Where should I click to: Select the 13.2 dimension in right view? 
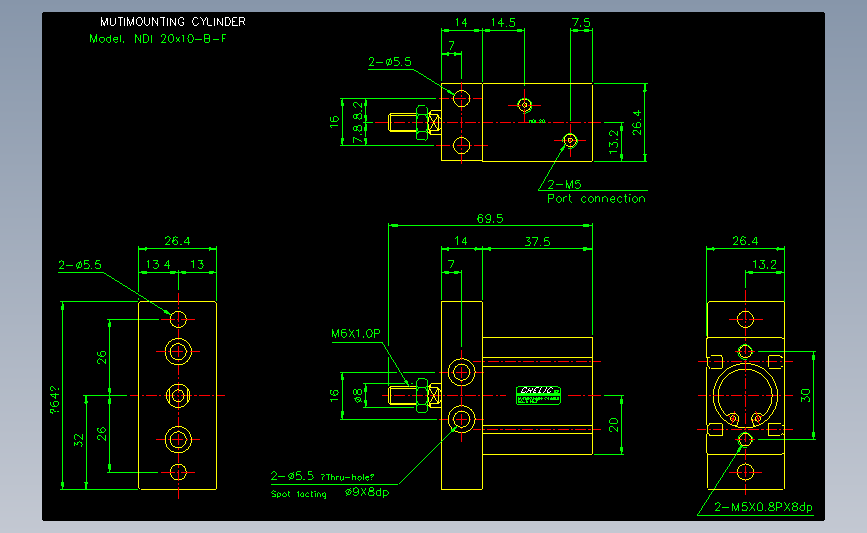[x=764, y=264]
